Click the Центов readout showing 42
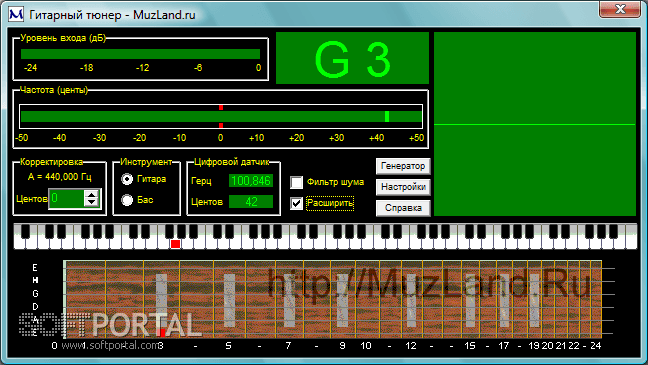This screenshot has height=365, width=648. coord(251,202)
